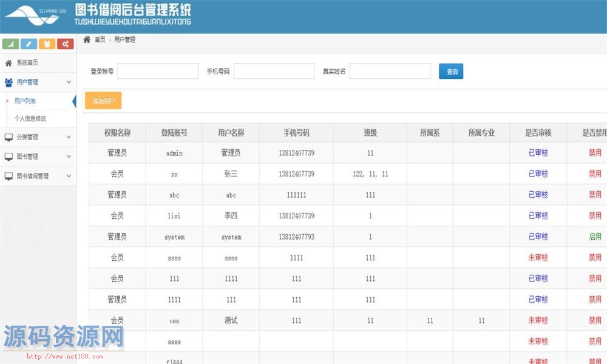
Task: Click the 查询 search button
Action: tap(451, 71)
